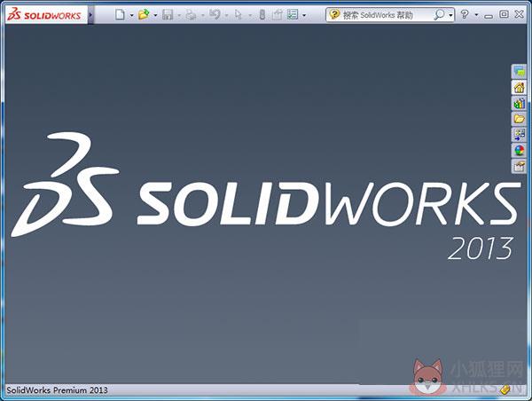
Task: Minimize the SolidWorks window
Action: pos(489,15)
